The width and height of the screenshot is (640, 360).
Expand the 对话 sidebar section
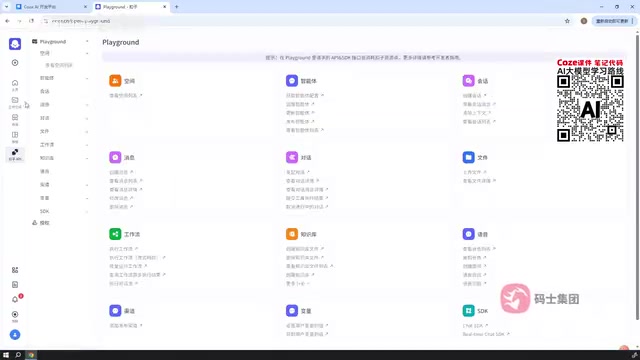click(x=87, y=118)
